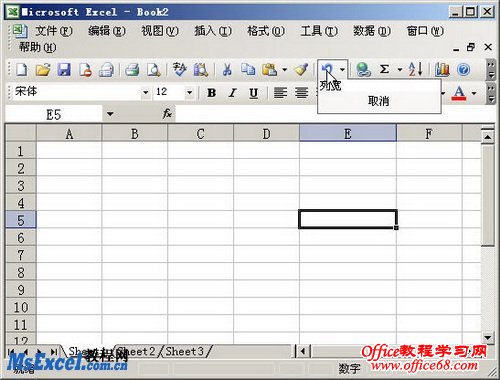Expand the font name dropdown
Viewport: 500px width, 380px height.
(x=145, y=92)
